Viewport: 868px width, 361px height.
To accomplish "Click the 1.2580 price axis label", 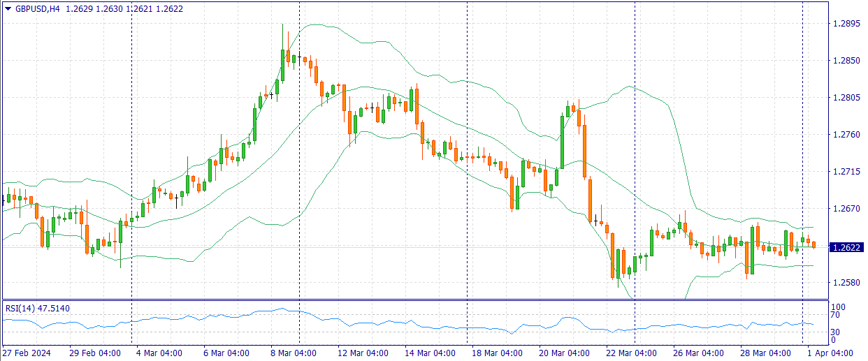I will point(846,283).
